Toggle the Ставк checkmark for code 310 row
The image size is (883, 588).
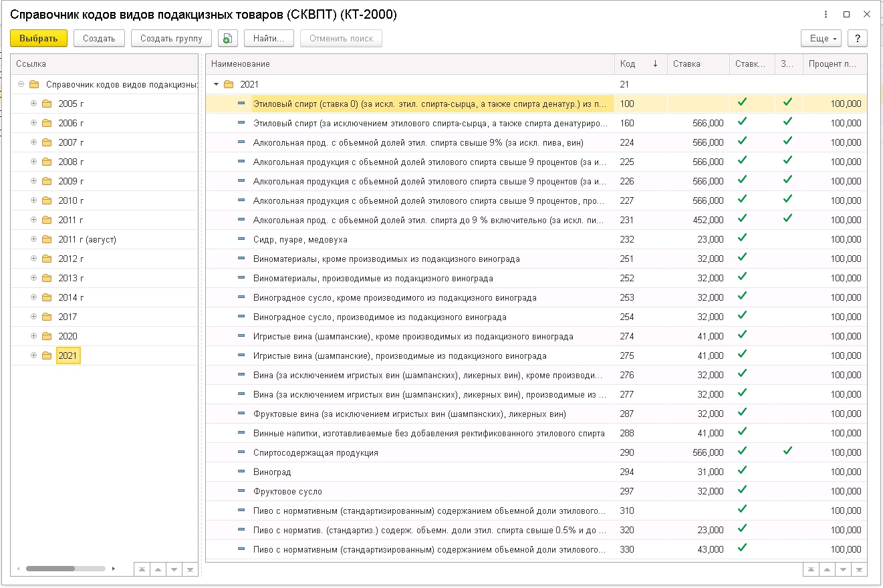[x=742, y=509]
